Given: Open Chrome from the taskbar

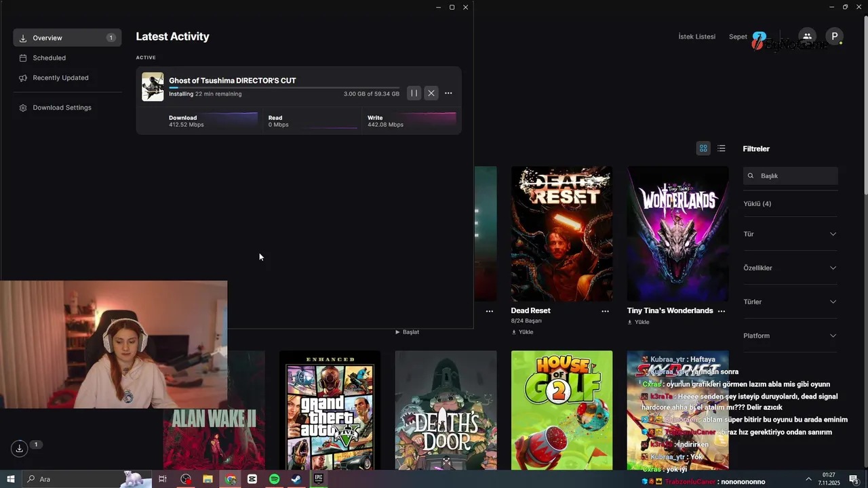Looking at the screenshot, I should point(231,479).
